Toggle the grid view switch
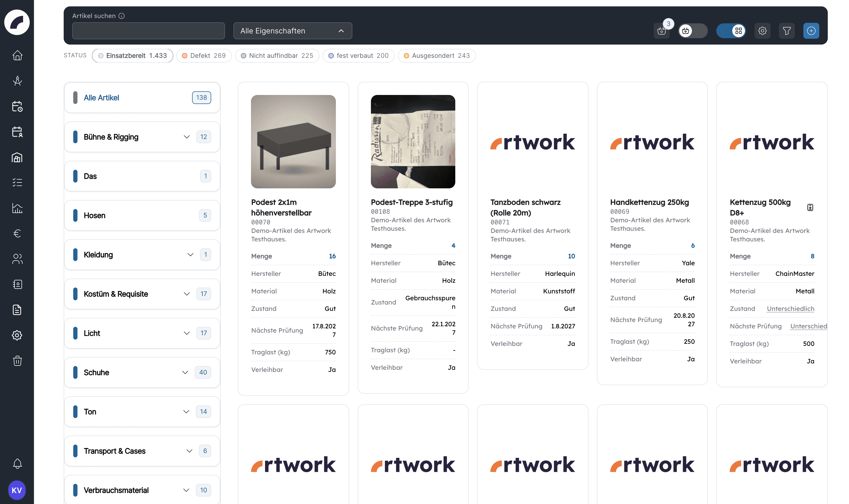This screenshot has height=504, width=849. point(731,31)
